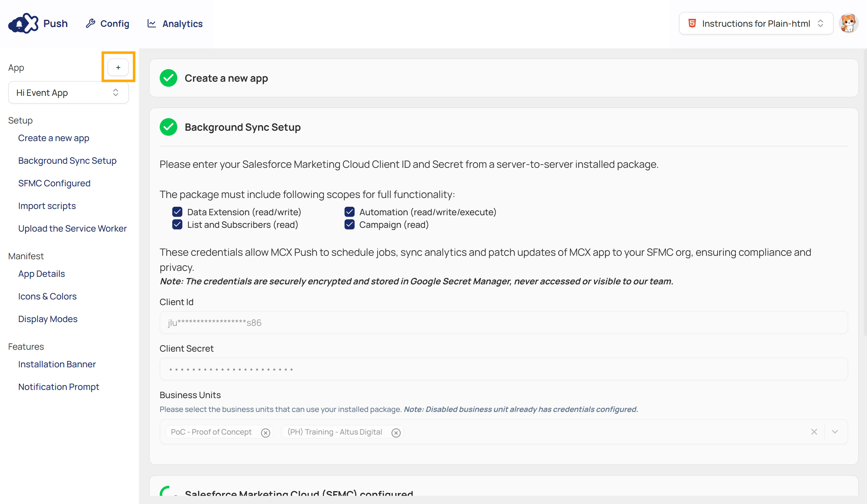
Task: Open Import scripts sidebar link
Action: click(47, 205)
